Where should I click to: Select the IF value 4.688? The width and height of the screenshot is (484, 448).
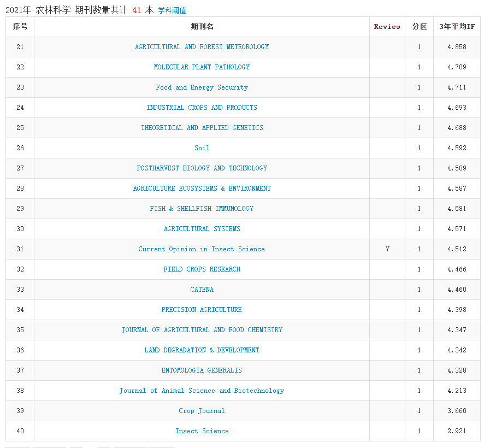(x=457, y=128)
